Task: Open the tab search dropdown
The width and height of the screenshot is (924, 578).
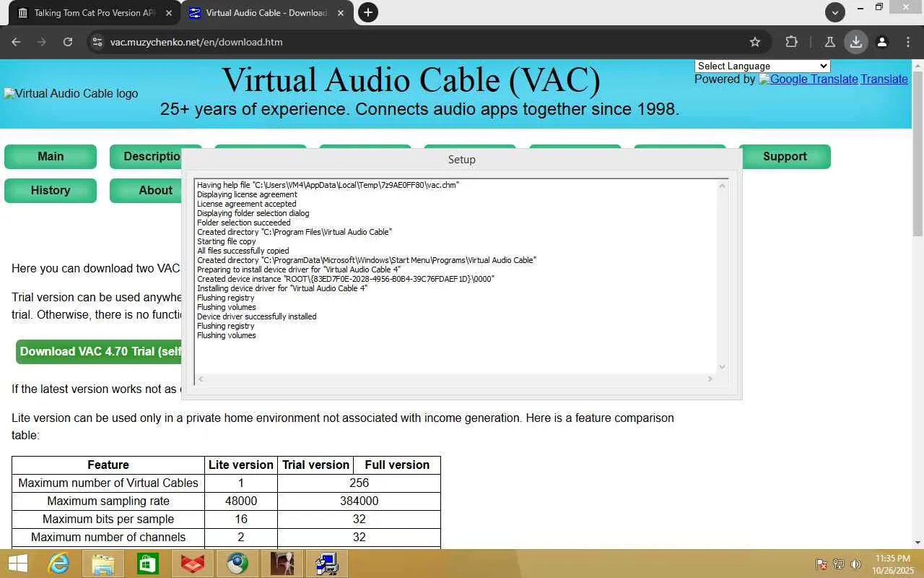Action: (x=835, y=12)
